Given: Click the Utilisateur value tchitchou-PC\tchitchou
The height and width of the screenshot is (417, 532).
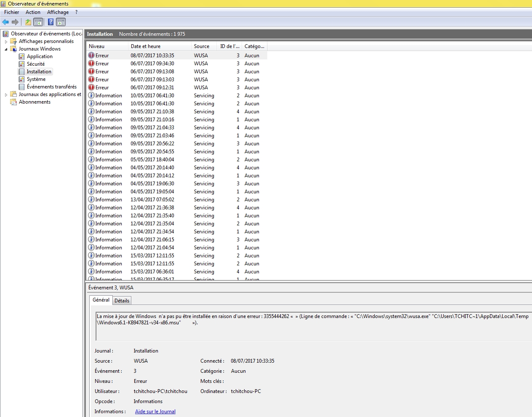Looking at the screenshot, I should tap(160, 391).
